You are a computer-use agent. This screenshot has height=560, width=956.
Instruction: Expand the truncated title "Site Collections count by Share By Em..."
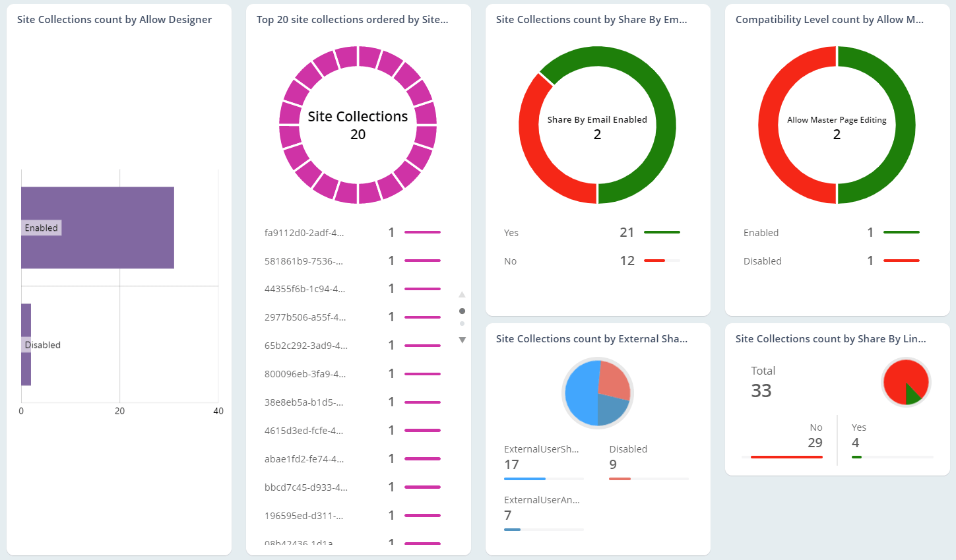pyautogui.click(x=592, y=19)
